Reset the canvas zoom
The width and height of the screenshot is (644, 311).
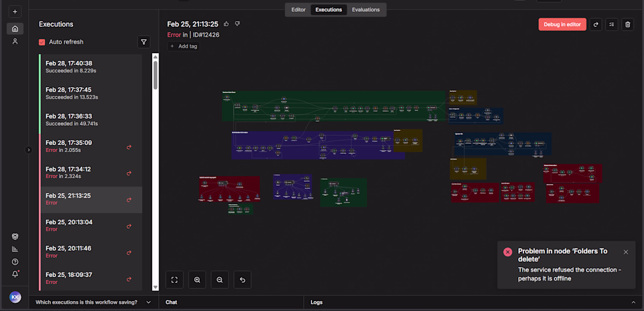click(242, 280)
